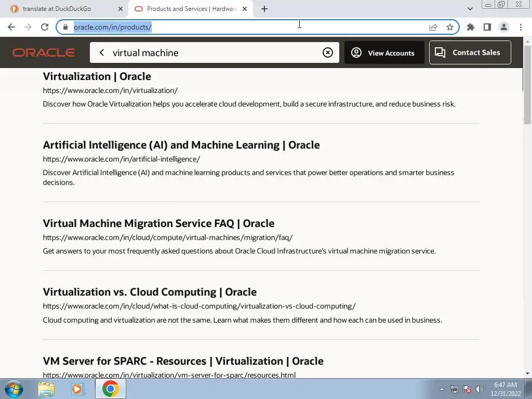The height and width of the screenshot is (399, 532).
Task: Launch the media player taskbar icon
Action: 78,389
